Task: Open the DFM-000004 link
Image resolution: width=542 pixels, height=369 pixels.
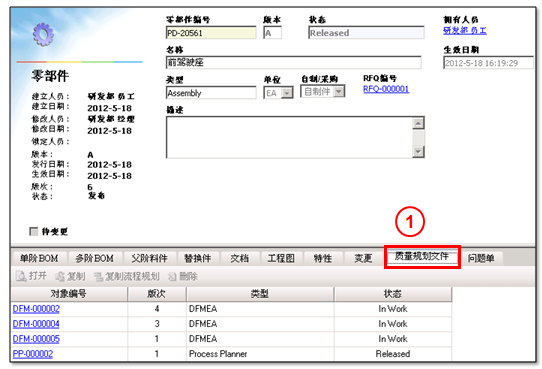Action: coord(36,324)
